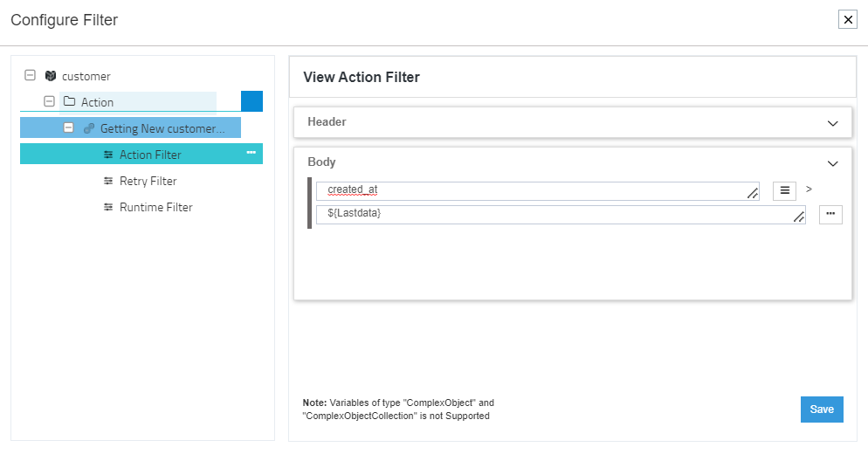Collapse the Action folder node

coord(50,102)
